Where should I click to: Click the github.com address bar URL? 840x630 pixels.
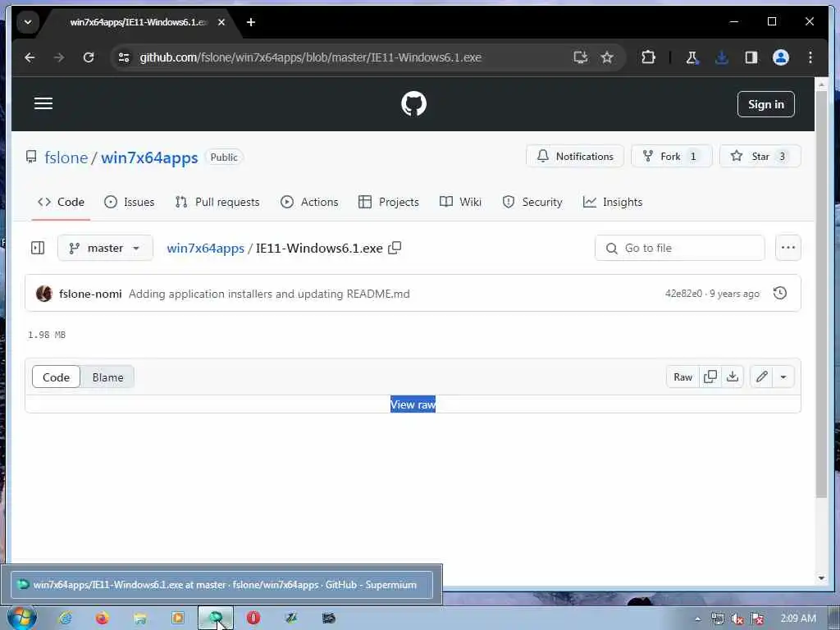click(310, 57)
